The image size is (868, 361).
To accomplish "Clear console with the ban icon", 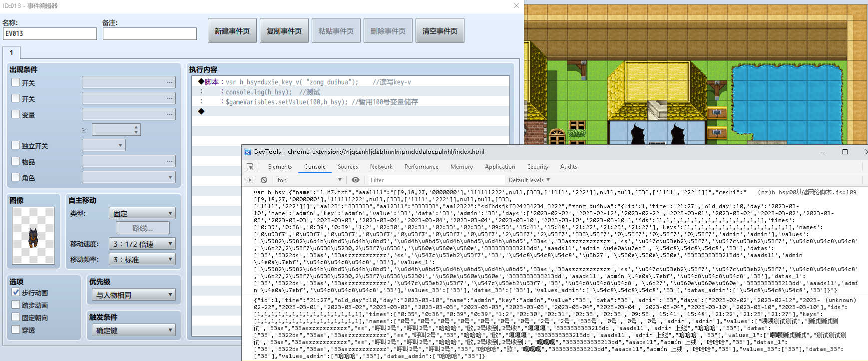I will click(264, 180).
